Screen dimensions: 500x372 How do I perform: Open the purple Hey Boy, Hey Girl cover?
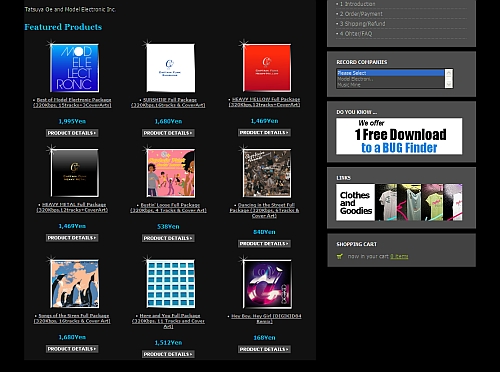point(267,284)
